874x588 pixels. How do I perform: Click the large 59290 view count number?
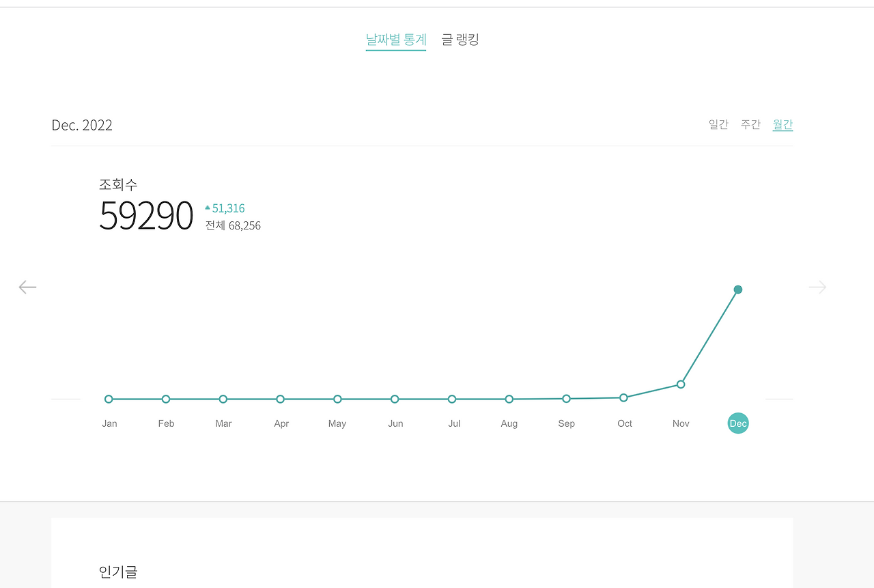coord(146,216)
